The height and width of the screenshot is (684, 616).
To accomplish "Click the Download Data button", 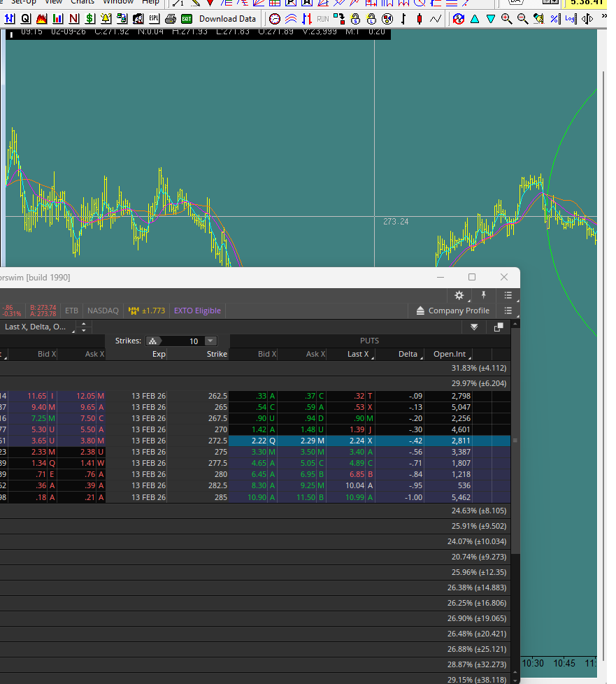I will pos(227,19).
